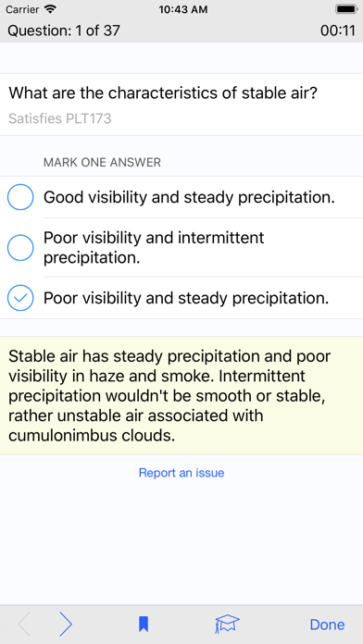Tap the battery indicator icon
The image size is (363, 644).
tap(345, 9)
